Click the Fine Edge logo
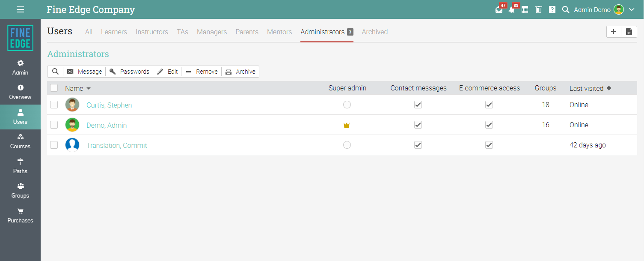Image resolution: width=644 pixels, height=261 pixels. click(20, 38)
